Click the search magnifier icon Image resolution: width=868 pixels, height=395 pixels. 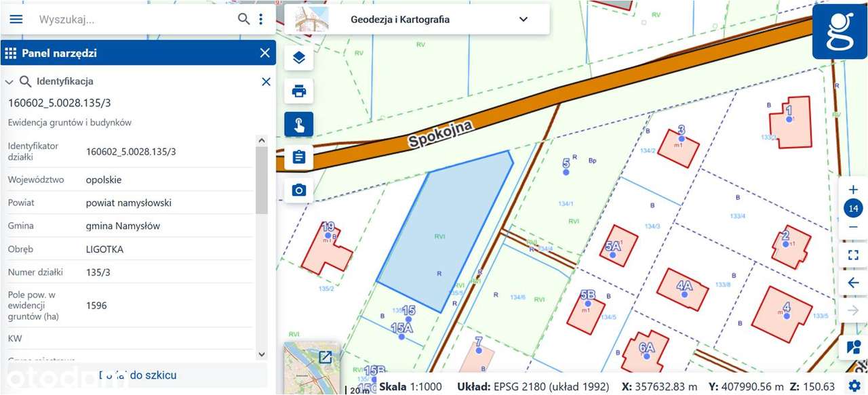pos(244,19)
